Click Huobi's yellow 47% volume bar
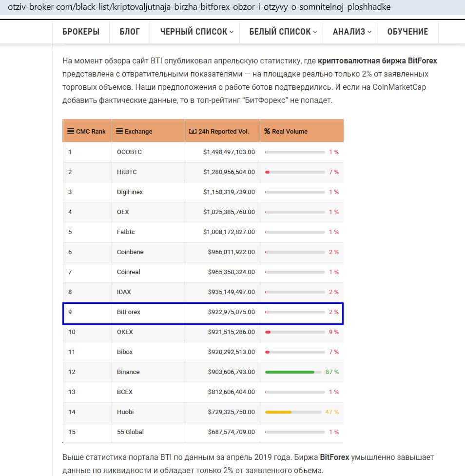Image resolution: width=465 pixels, height=476 pixels. click(278, 412)
